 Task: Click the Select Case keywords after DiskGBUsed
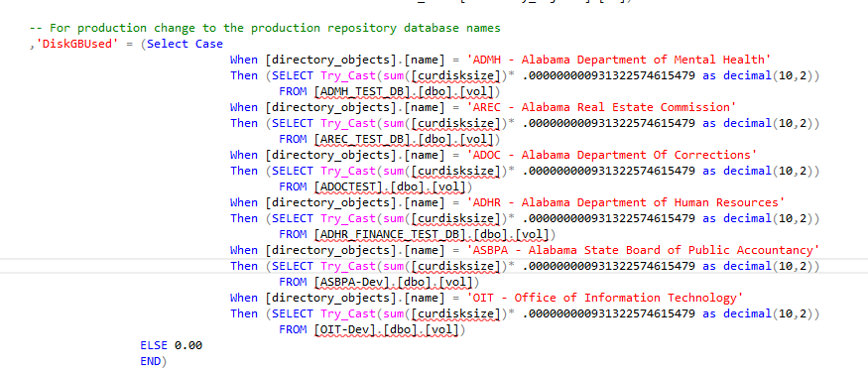[x=185, y=44]
